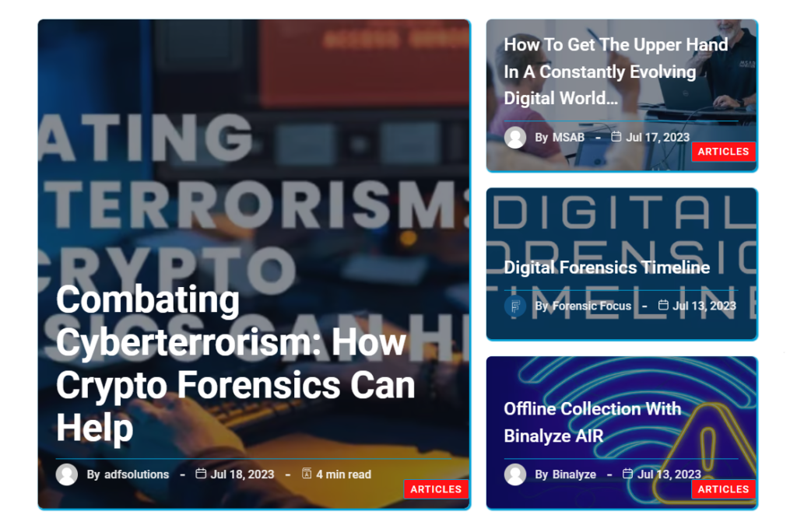797x532 pixels.
Task: Click the ARTICLES badge on the Binalyze card
Action: pyautogui.click(x=723, y=489)
